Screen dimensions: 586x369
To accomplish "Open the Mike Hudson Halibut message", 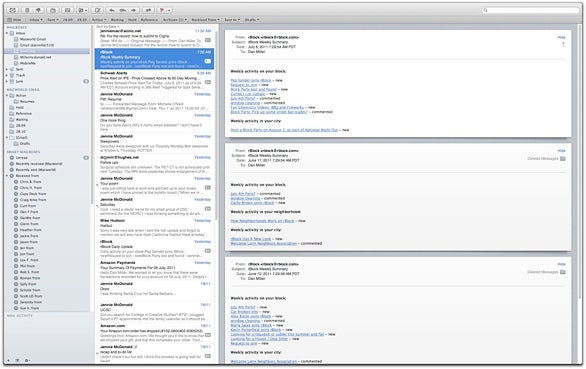I will click(x=154, y=228).
